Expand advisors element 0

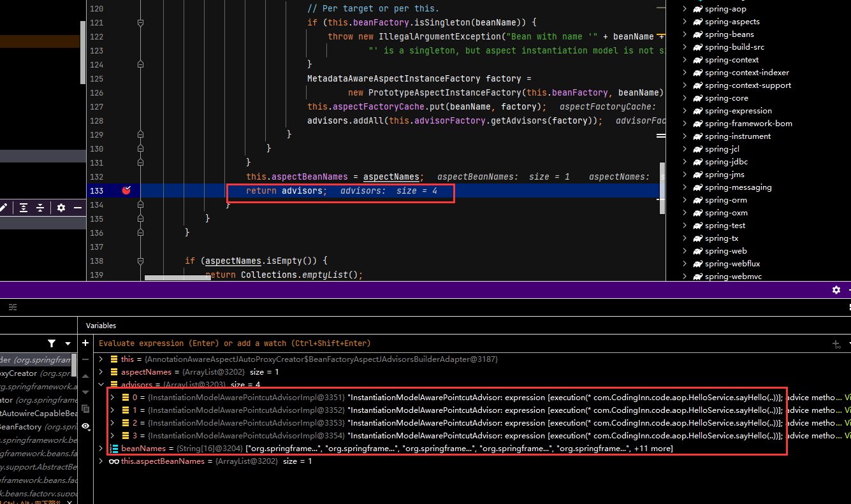113,398
